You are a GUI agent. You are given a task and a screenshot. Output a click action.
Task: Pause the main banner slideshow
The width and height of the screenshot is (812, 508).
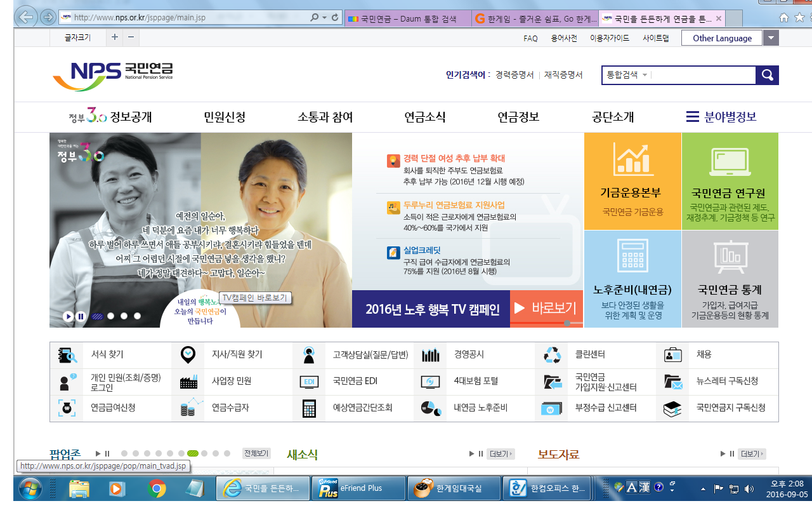(x=81, y=316)
